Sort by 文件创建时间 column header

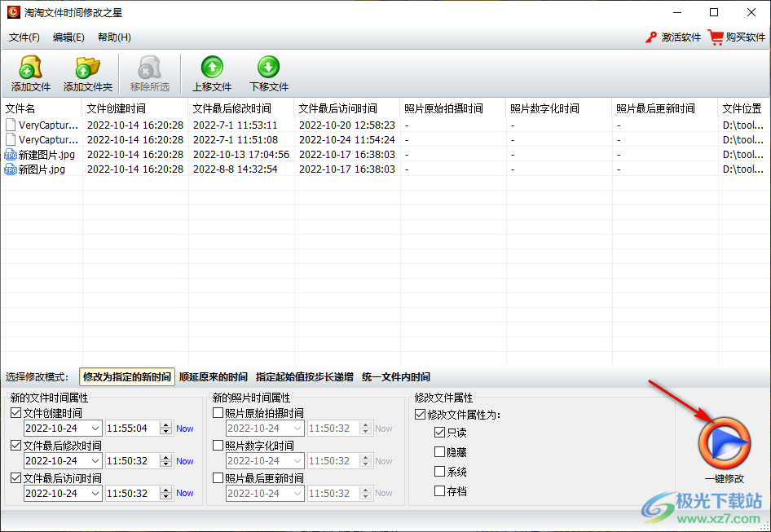(x=135, y=108)
